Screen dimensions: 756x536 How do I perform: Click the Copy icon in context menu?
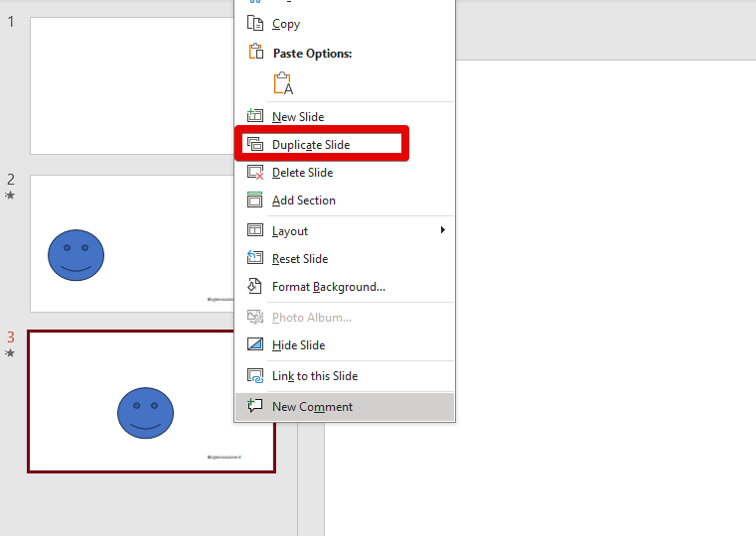[254, 24]
